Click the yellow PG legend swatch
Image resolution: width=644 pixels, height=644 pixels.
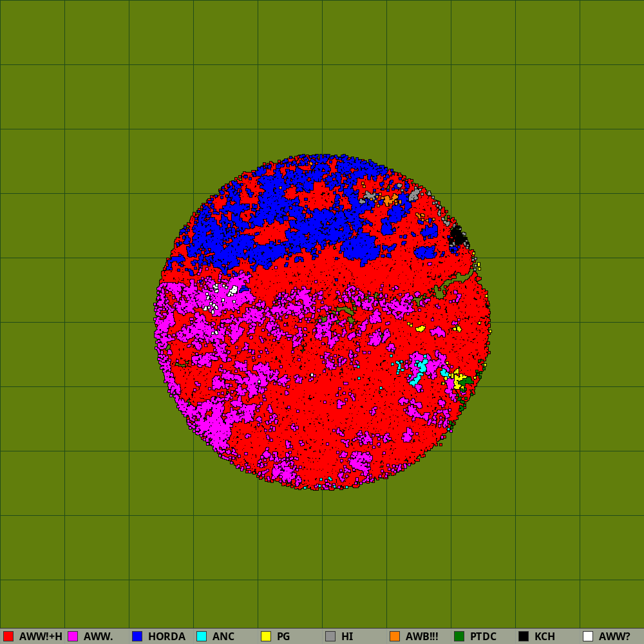pos(266,636)
